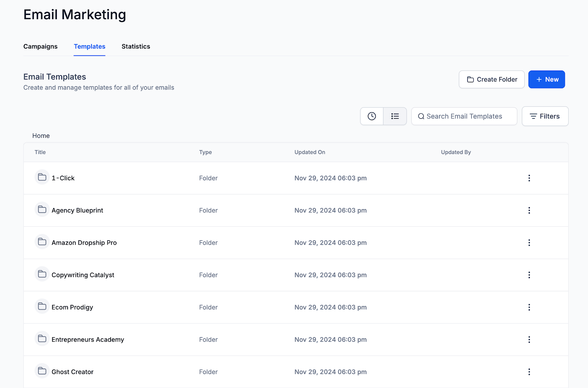The image size is (588, 388).
Task: Click the search magnifier in Search Email Templates
Action: 421,116
